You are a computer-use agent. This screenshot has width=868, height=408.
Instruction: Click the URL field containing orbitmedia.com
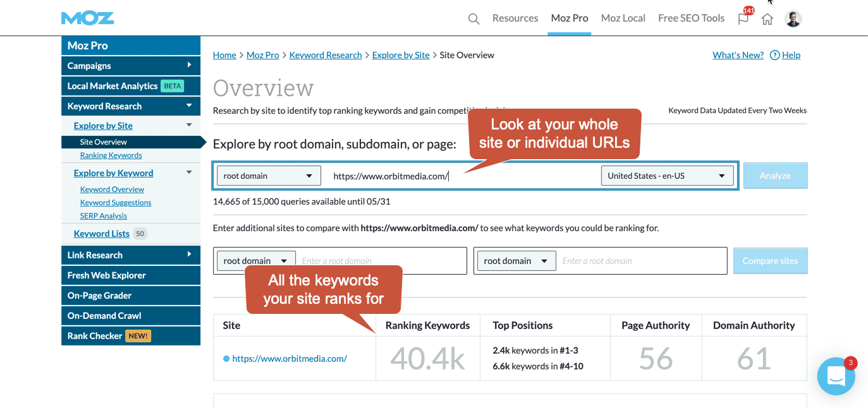[462, 176]
